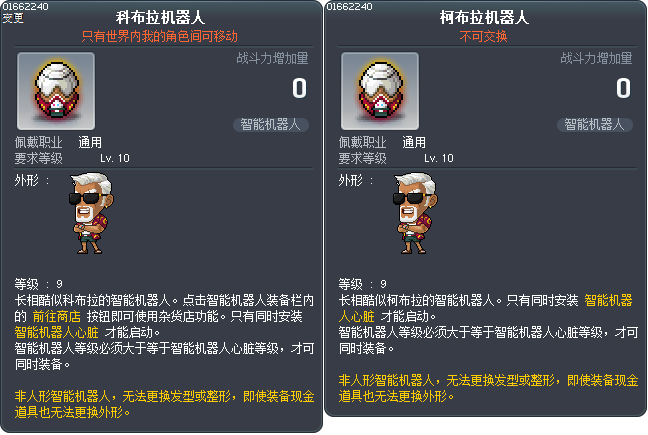
Task: Click 智能机器人心脏 highlighted text in left description
Action: point(57,333)
